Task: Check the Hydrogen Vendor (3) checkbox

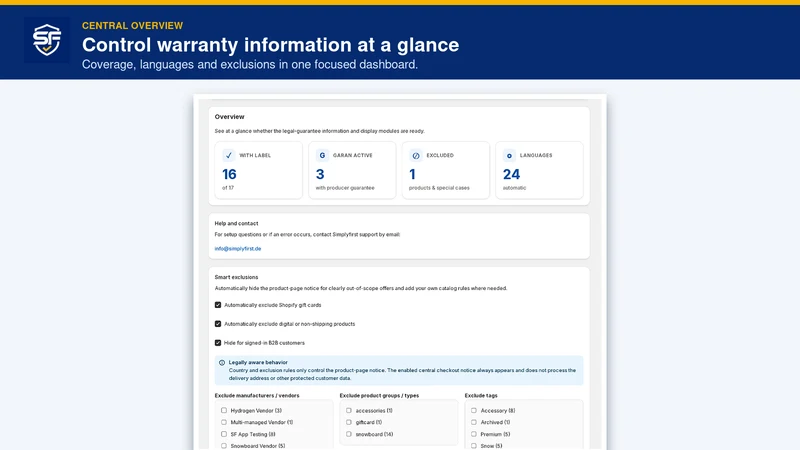Action: click(x=224, y=410)
